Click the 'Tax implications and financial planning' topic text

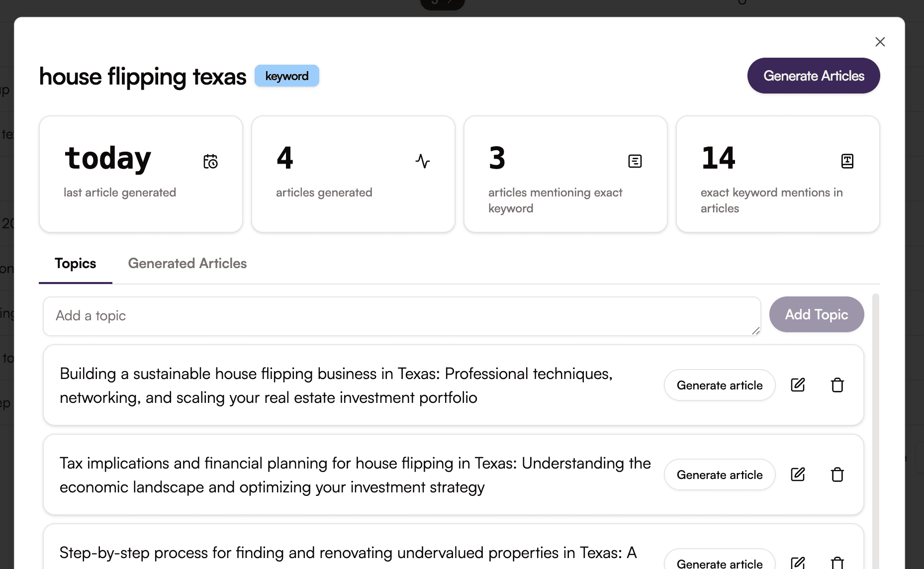355,475
